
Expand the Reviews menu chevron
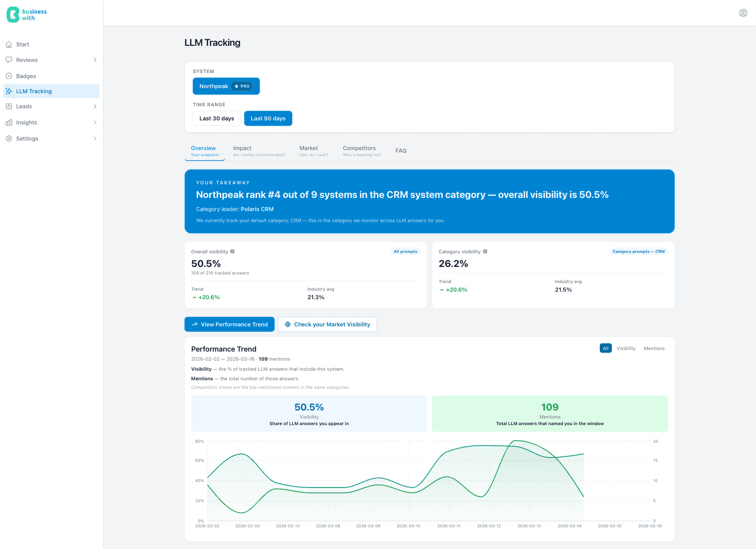(95, 60)
